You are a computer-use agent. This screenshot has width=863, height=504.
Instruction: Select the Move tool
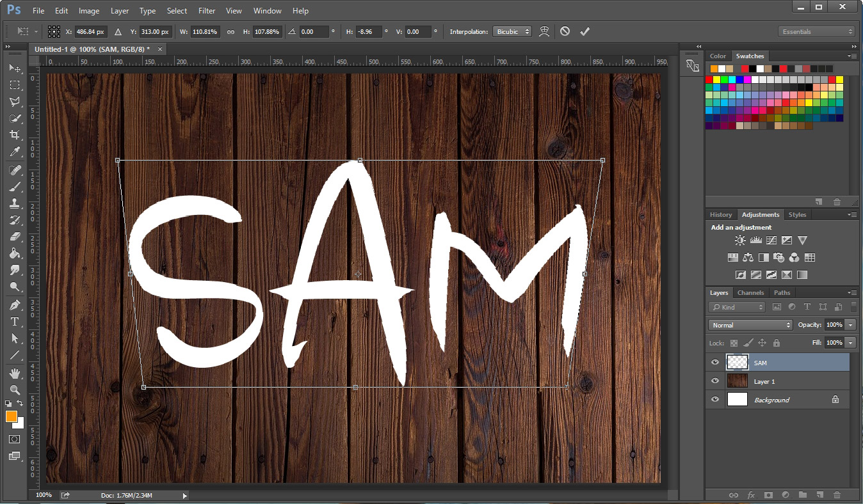pos(14,68)
